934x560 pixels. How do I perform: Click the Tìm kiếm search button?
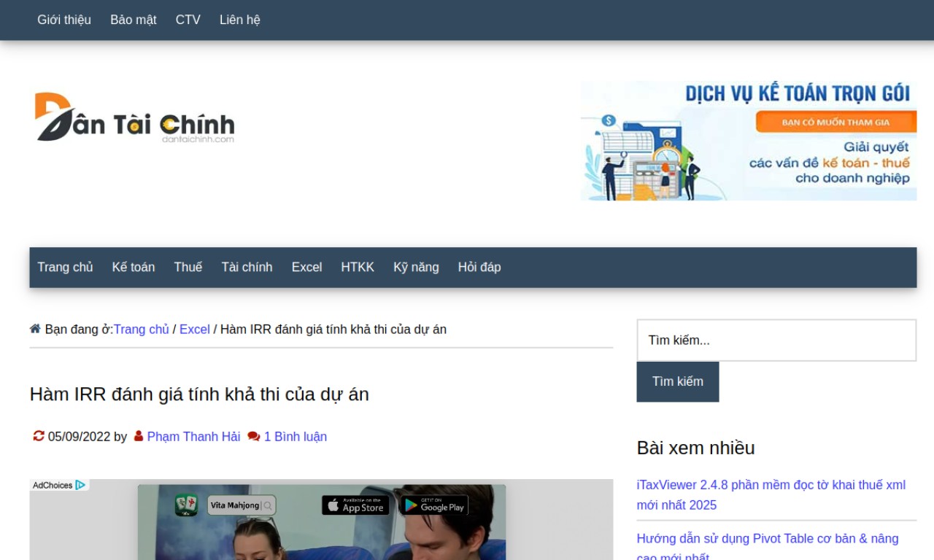(678, 381)
